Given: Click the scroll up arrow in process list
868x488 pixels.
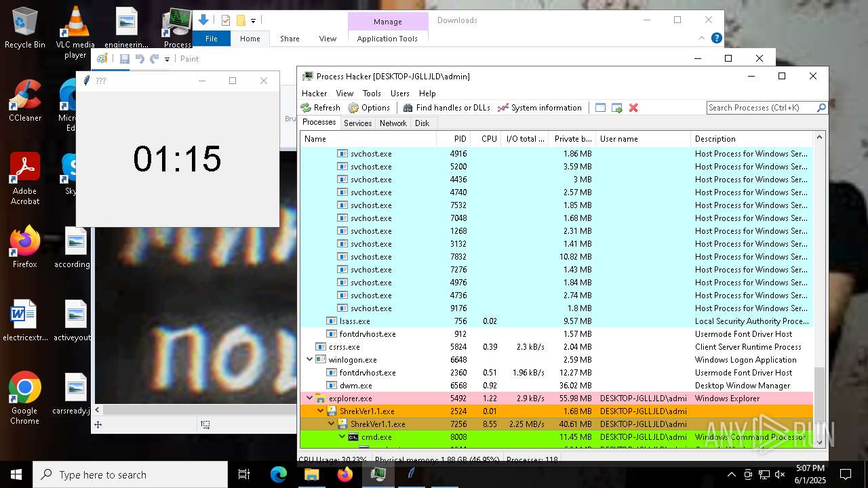Looking at the screenshot, I should click(819, 138).
